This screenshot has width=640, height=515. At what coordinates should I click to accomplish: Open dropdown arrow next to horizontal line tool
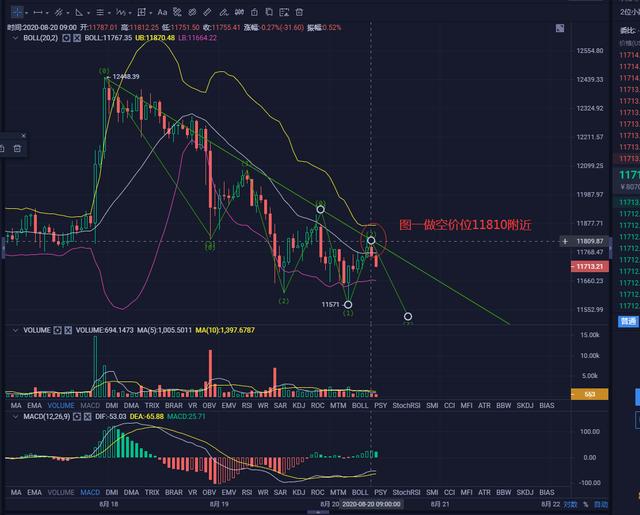point(47,13)
